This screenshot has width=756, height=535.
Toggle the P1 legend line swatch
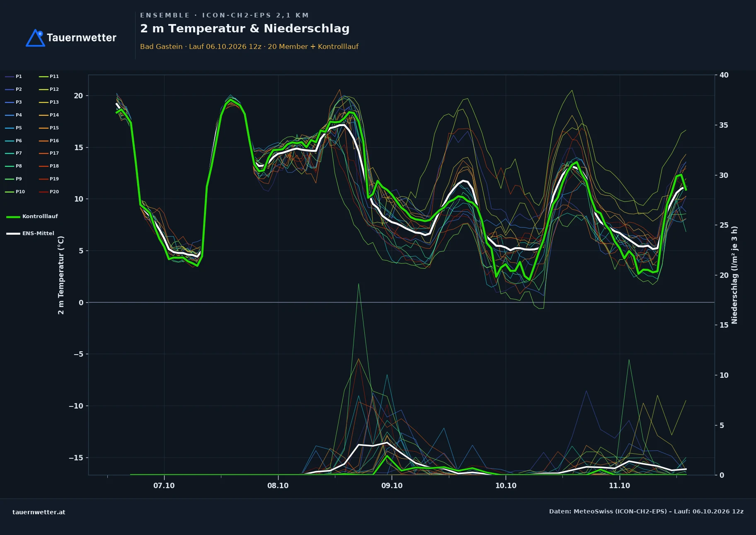[10, 77]
